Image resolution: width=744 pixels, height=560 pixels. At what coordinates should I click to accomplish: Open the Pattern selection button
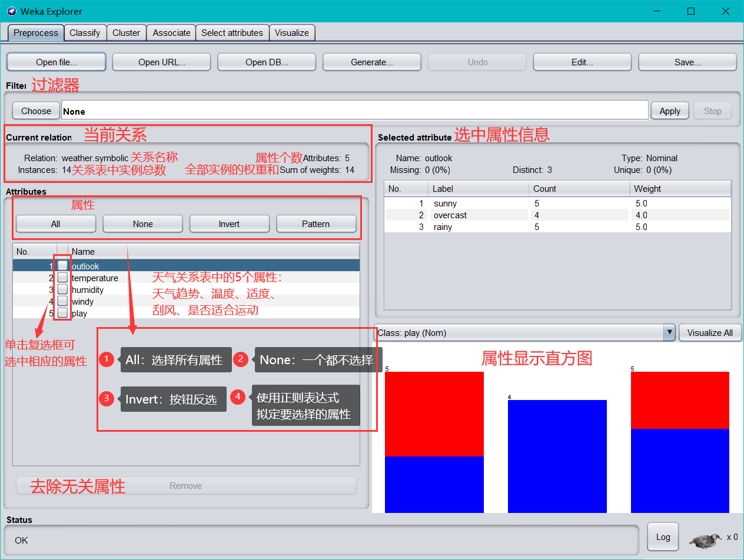point(316,224)
